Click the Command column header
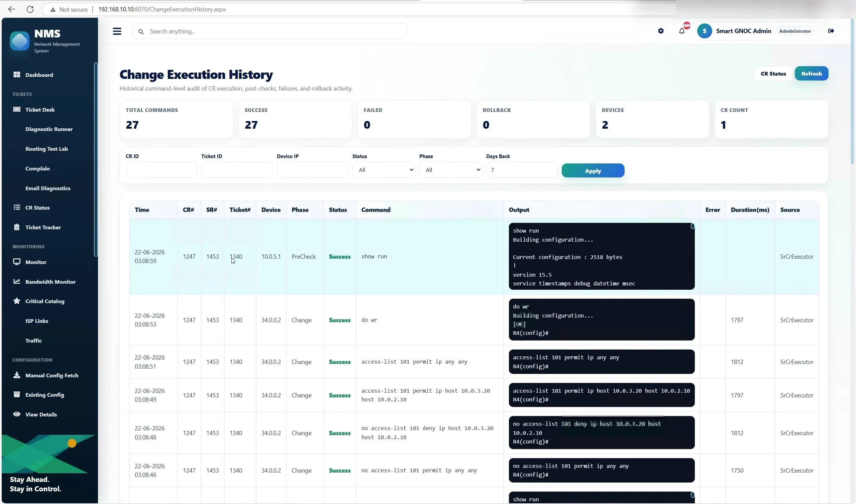The image size is (856, 504). (429, 210)
